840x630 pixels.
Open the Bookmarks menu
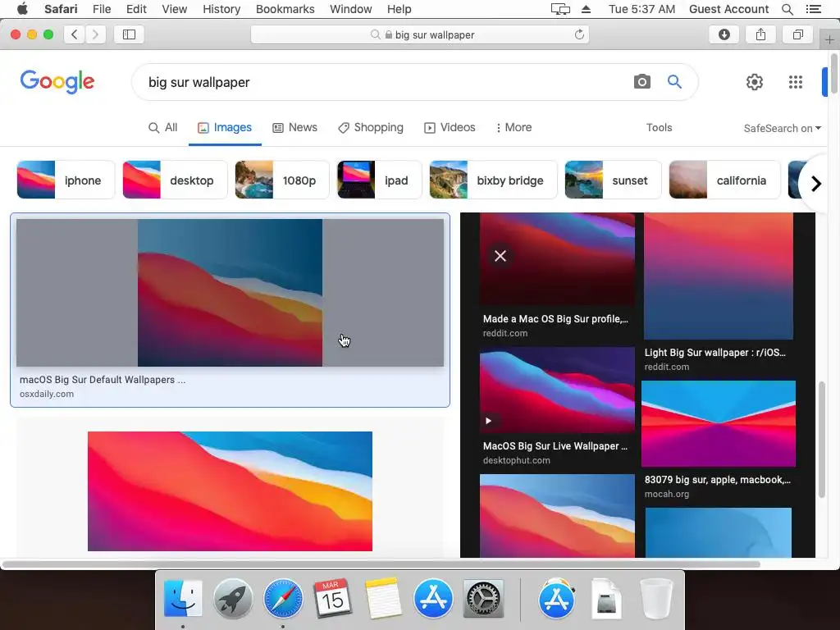tap(285, 9)
